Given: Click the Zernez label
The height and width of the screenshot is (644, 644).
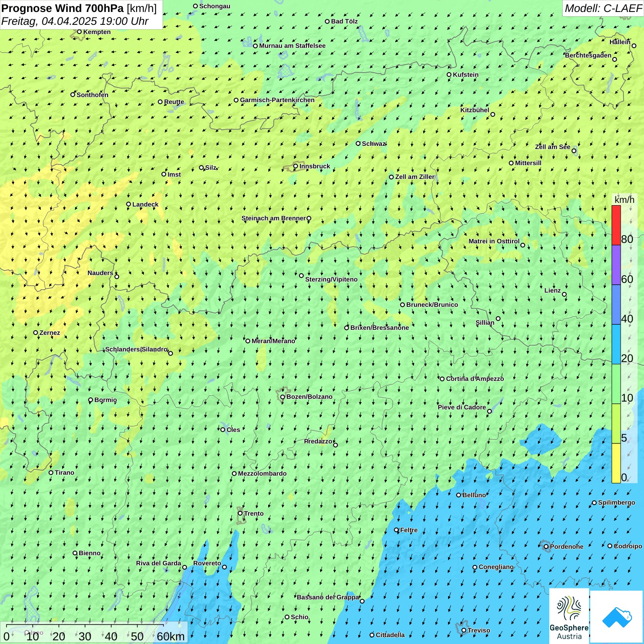Looking at the screenshot, I should (50, 333).
